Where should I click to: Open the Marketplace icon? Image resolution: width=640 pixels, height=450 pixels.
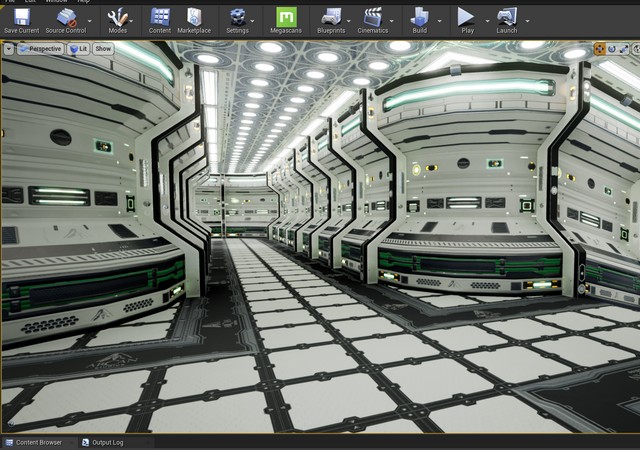[x=194, y=18]
